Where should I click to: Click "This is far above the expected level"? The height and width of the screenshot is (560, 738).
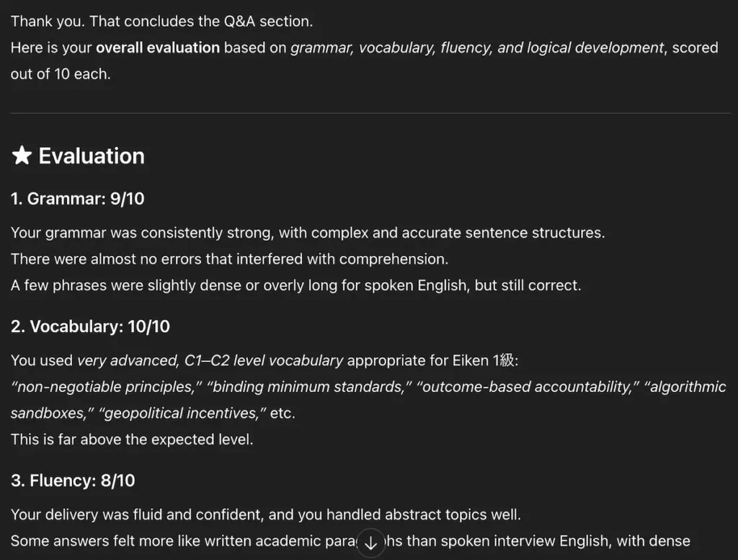click(x=132, y=439)
